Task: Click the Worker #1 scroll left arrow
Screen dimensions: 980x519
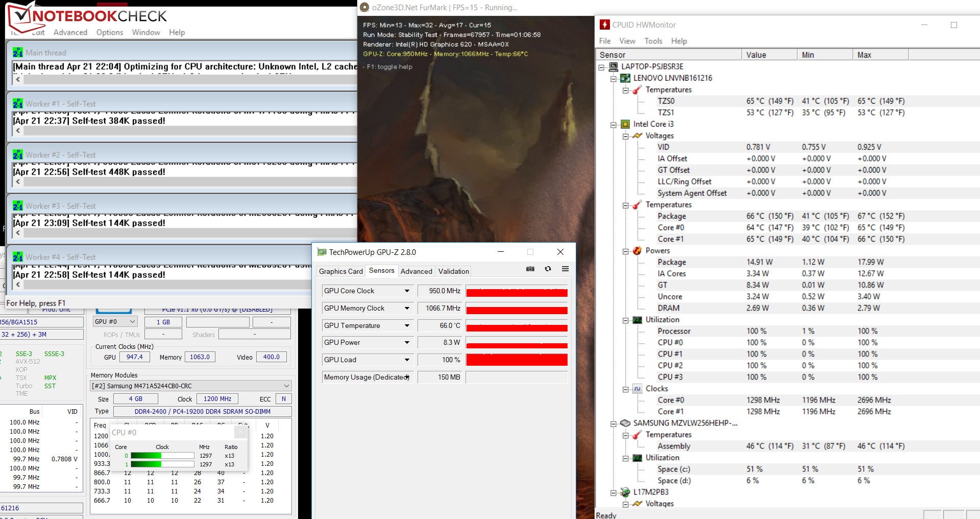Action: point(18,130)
